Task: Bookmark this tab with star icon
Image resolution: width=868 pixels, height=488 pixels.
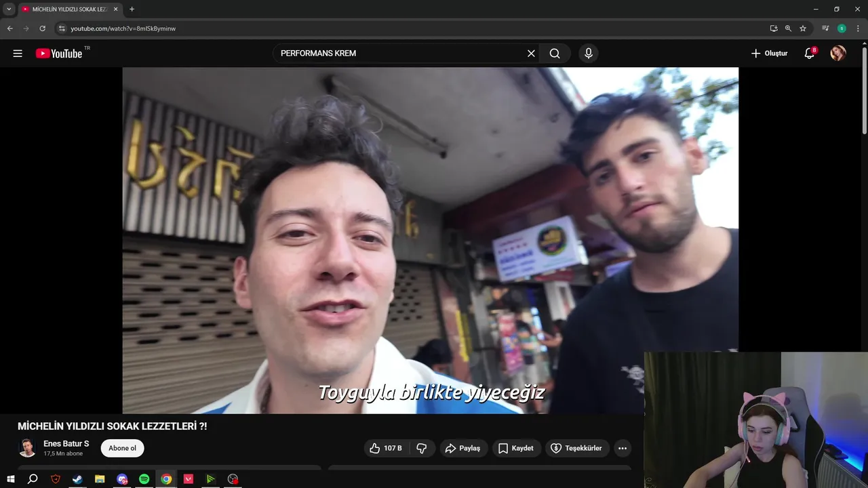Action: tap(803, 28)
